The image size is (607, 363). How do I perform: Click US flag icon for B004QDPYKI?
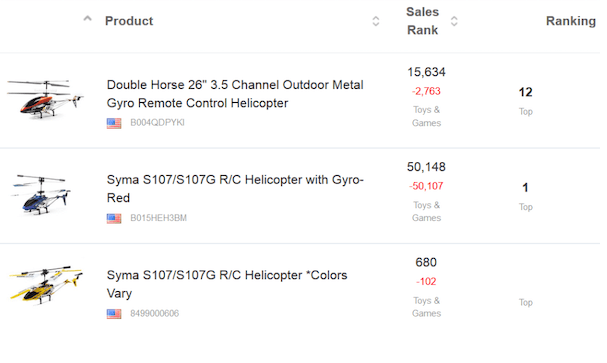pyautogui.click(x=114, y=123)
